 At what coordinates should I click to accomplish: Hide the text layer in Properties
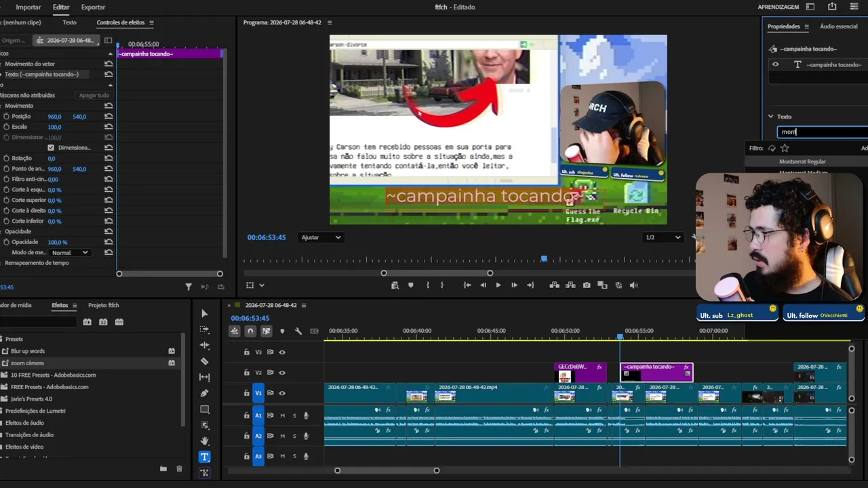776,64
